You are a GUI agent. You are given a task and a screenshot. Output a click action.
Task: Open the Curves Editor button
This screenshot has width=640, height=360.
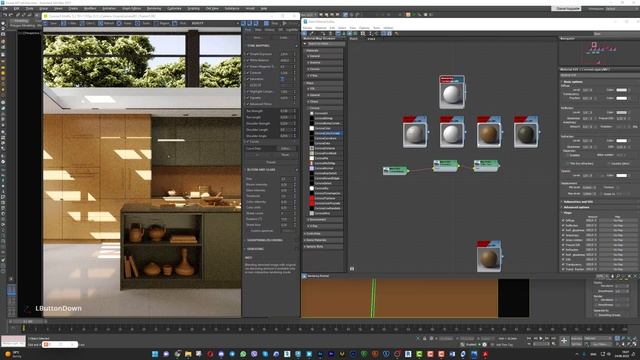click(285, 149)
